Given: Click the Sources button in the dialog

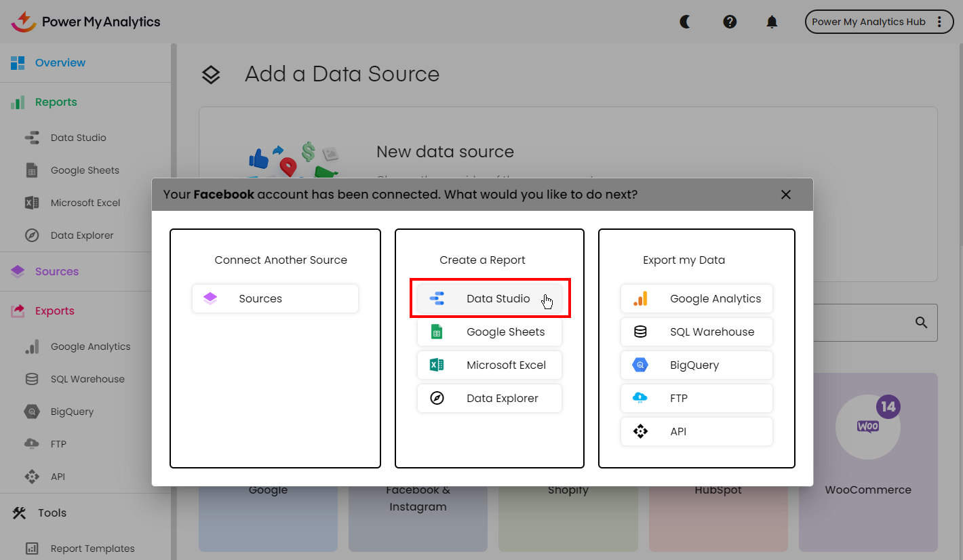Looking at the screenshot, I should 275,298.
